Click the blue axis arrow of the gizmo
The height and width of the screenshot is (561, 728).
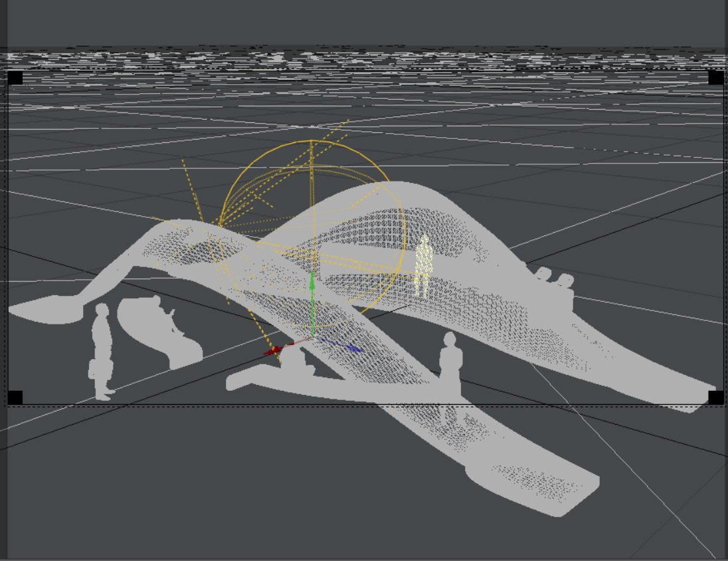(354, 348)
